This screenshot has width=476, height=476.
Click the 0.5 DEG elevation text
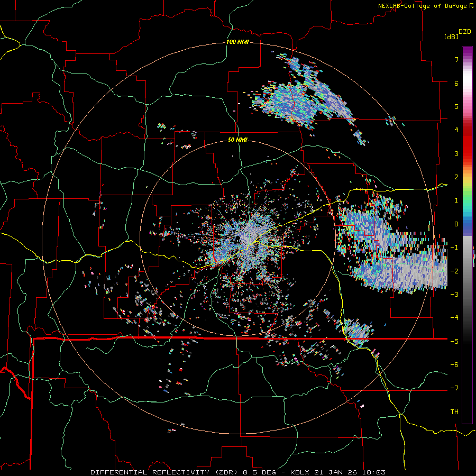click(260, 472)
